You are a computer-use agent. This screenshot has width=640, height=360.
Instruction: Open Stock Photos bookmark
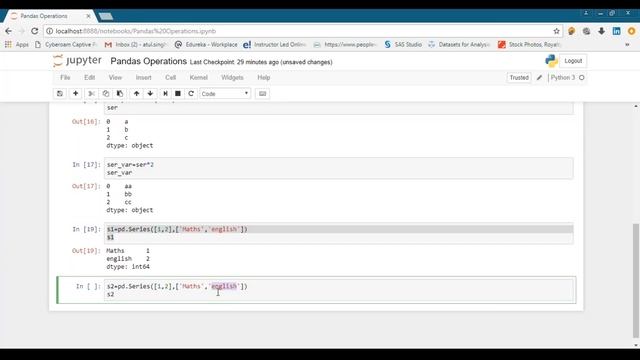click(x=530, y=44)
